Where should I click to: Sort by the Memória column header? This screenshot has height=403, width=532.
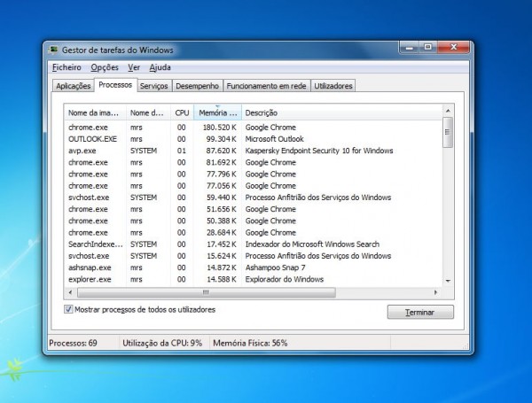tap(217, 112)
